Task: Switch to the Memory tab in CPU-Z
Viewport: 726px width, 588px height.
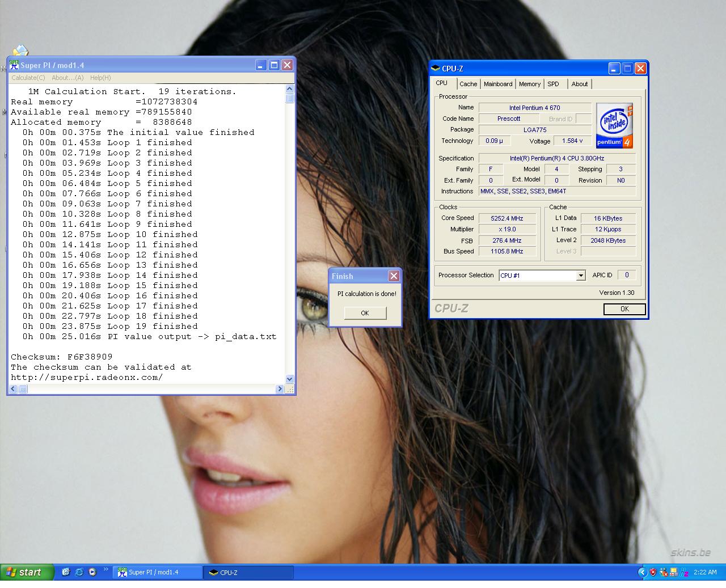Action: 529,84
